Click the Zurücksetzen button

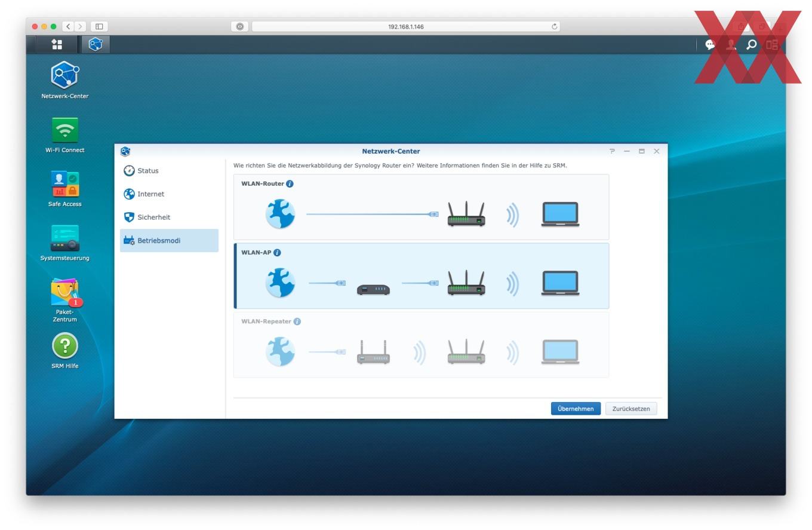pyautogui.click(x=631, y=409)
